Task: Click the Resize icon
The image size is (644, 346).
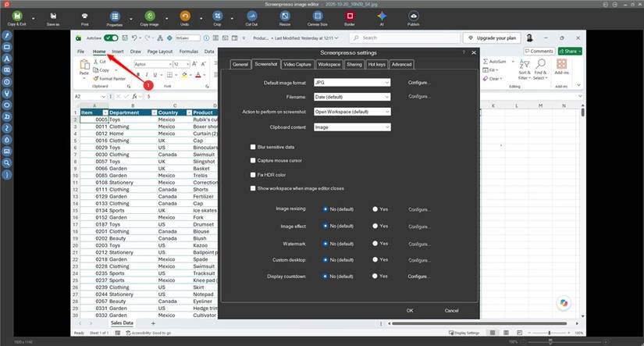Action: (x=285, y=16)
